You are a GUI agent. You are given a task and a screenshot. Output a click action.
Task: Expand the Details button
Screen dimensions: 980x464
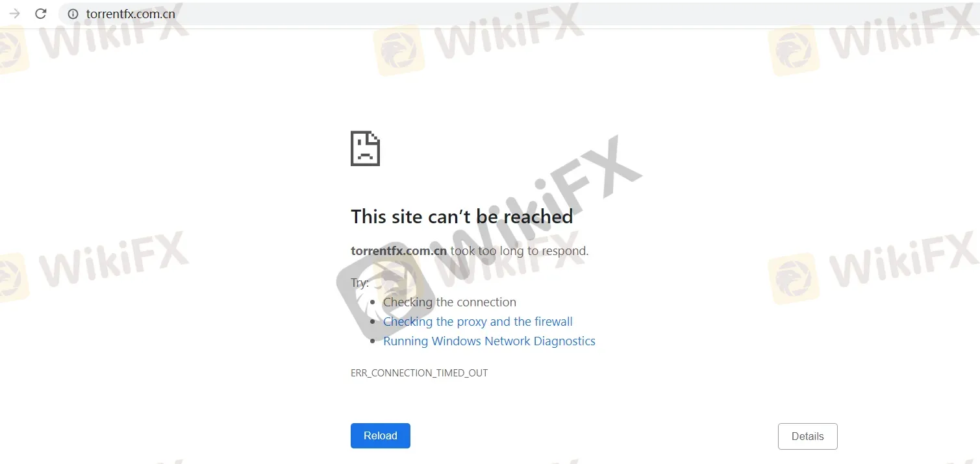click(x=808, y=436)
